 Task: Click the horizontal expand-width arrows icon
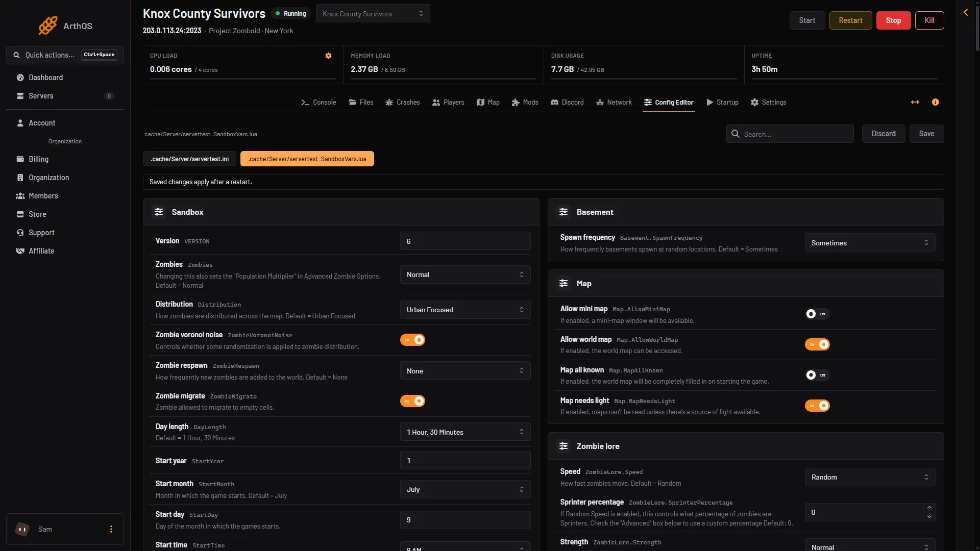tap(915, 102)
